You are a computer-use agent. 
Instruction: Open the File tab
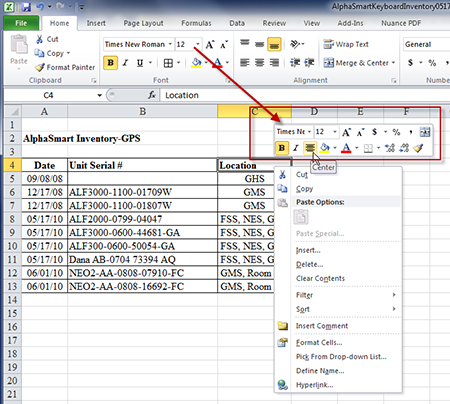pos(21,23)
